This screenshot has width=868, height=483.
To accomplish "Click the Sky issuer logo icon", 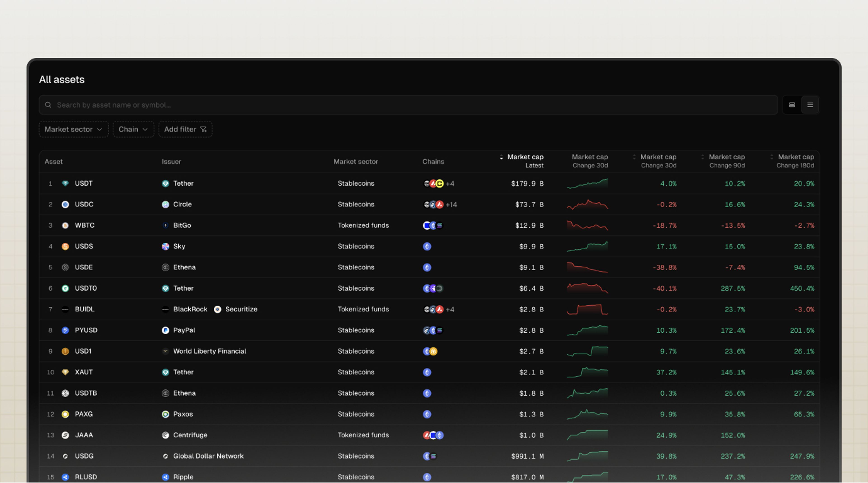I will (165, 246).
